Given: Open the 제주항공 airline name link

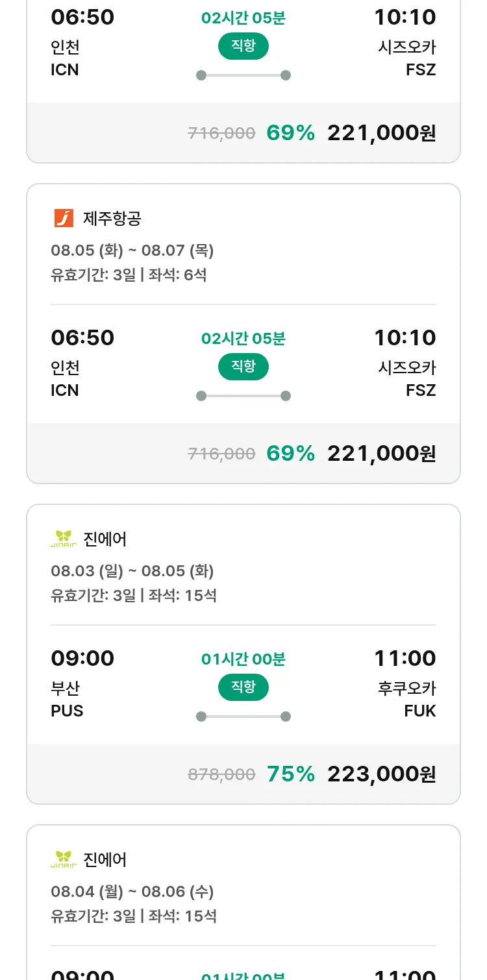Looking at the screenshot, I should (x=112, y=218).
